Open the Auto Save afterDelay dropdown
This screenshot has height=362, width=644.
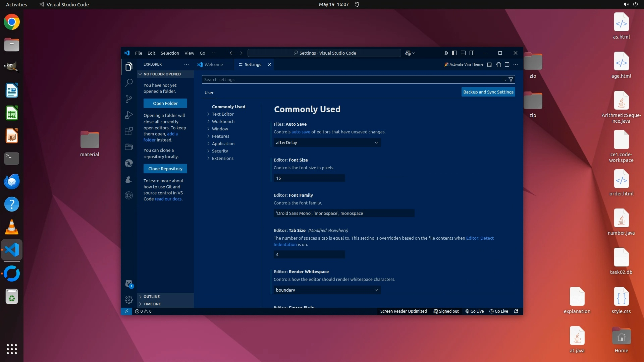point(327,142)
